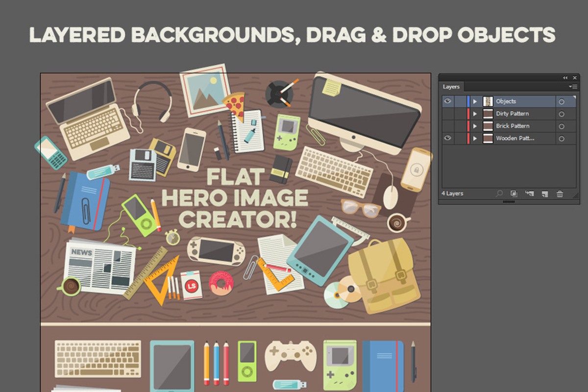Click target circle of Wooden Pattern layer
Viewport: 588px width, 392px height.
point(562,139)
